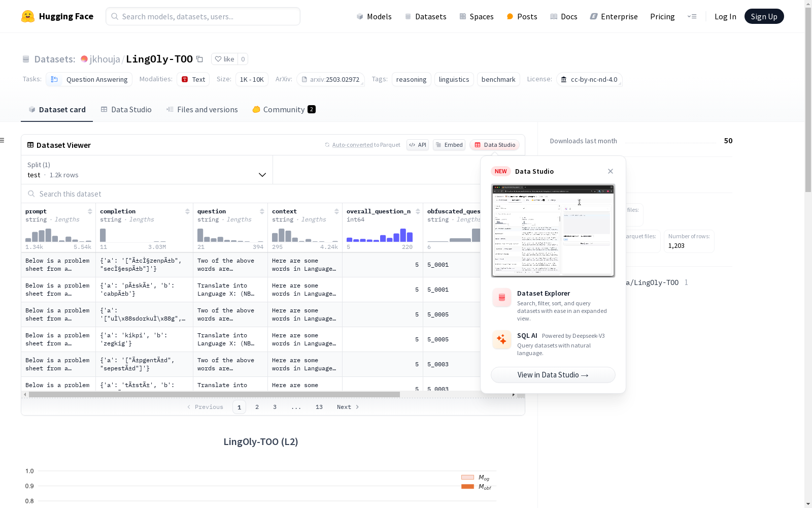Screen dimensions: 812x508
Task: Sort the context column
Action: pyautogui.click(x=336, y=211)
